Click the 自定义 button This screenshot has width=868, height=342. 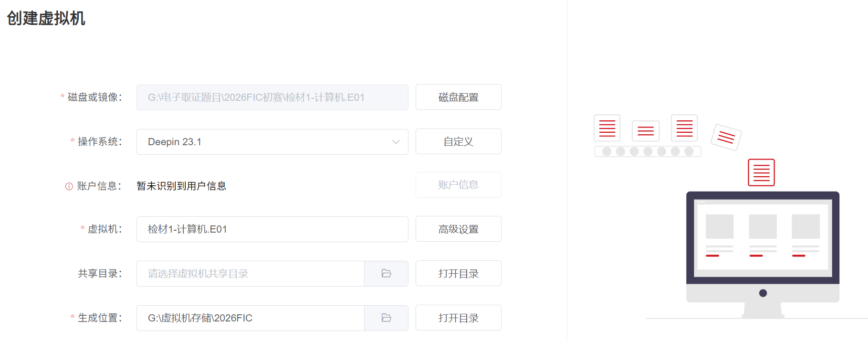pyautogui.click(x=459, y=142)
